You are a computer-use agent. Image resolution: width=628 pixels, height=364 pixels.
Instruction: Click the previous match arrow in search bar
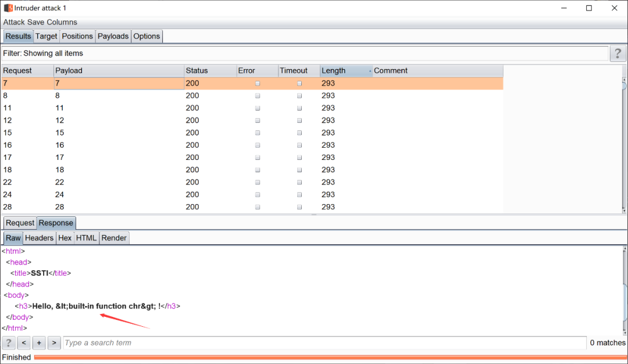click(24, 342)
